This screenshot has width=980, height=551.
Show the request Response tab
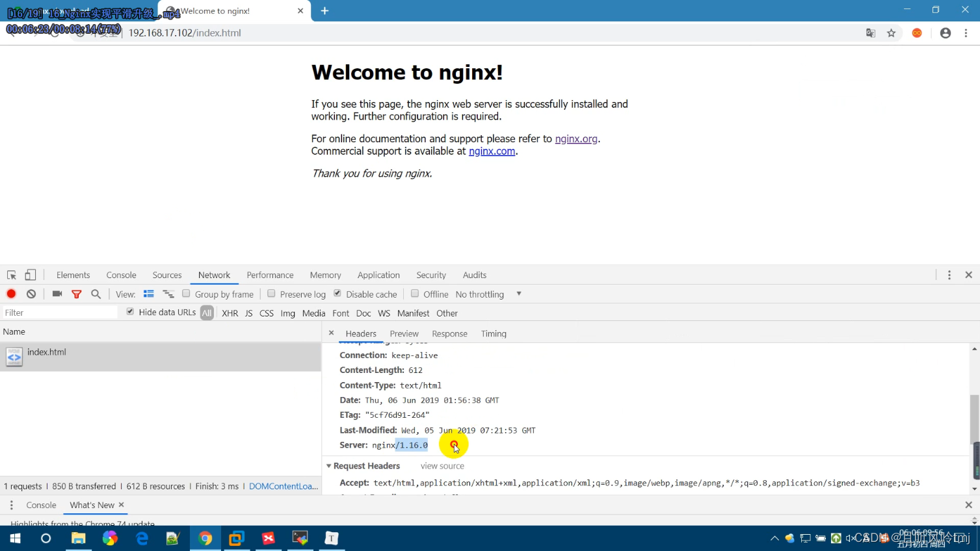click(x=449, y=333)
